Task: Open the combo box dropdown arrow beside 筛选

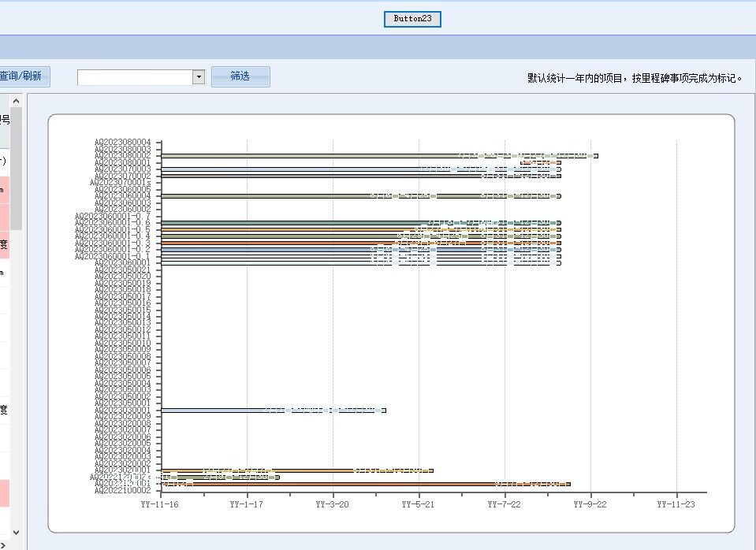Action: (199, 76)
